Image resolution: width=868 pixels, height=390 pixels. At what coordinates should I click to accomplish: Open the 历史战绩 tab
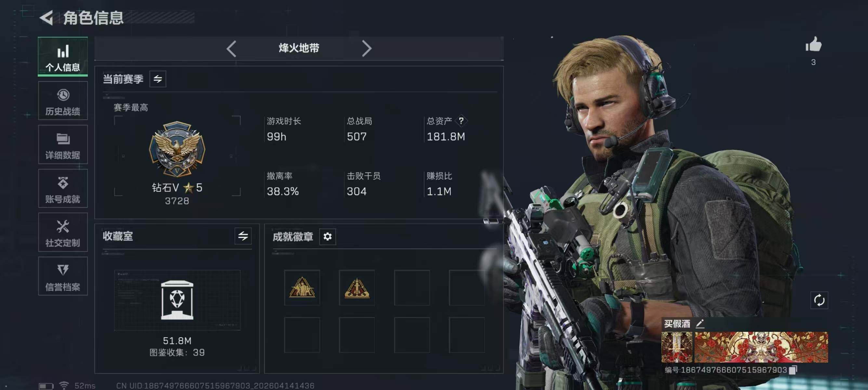click(63, 101)
